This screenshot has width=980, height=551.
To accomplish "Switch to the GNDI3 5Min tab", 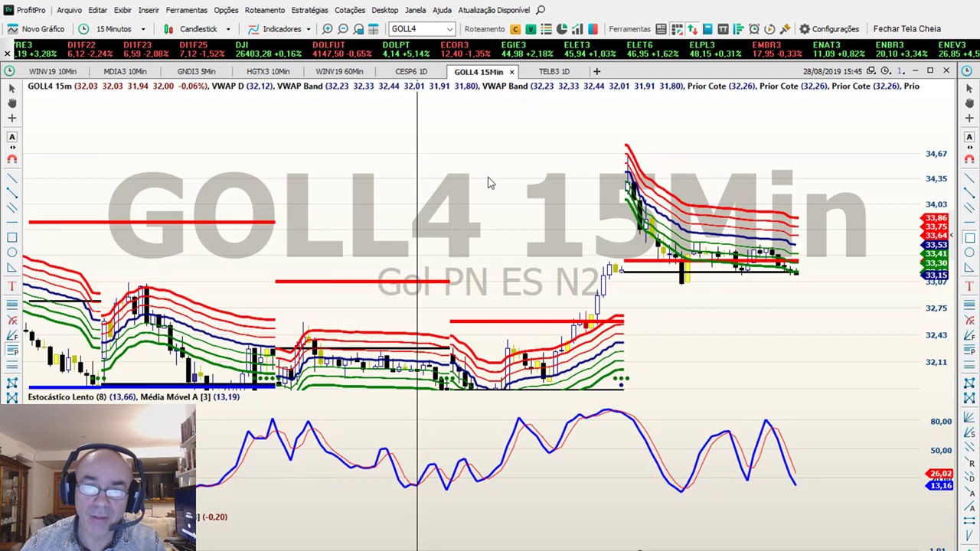I will 196,71.
